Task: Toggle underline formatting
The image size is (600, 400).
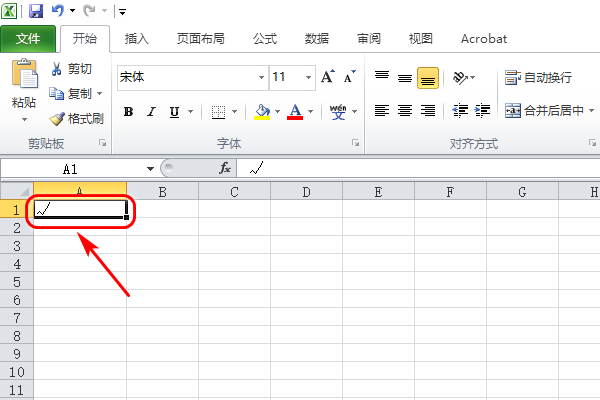Action: pyautogui.click(x=174, y=112)
